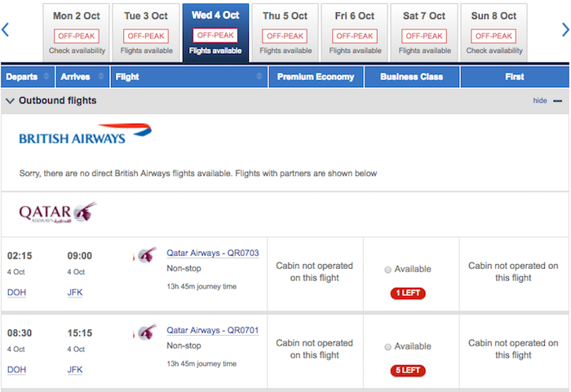Viewport: 571px width, 392px height.
Task: Click the no direct British Airways flights message
Action: 198,174
